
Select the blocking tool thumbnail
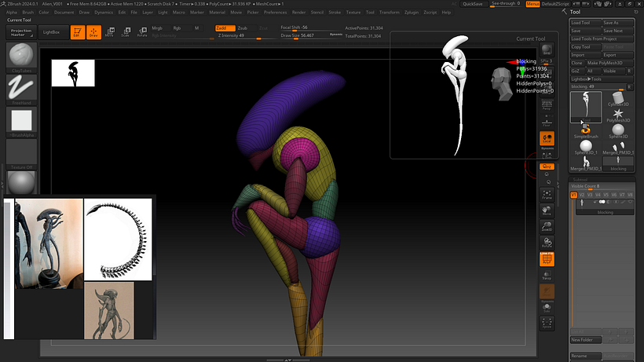[x=618, y=163]
